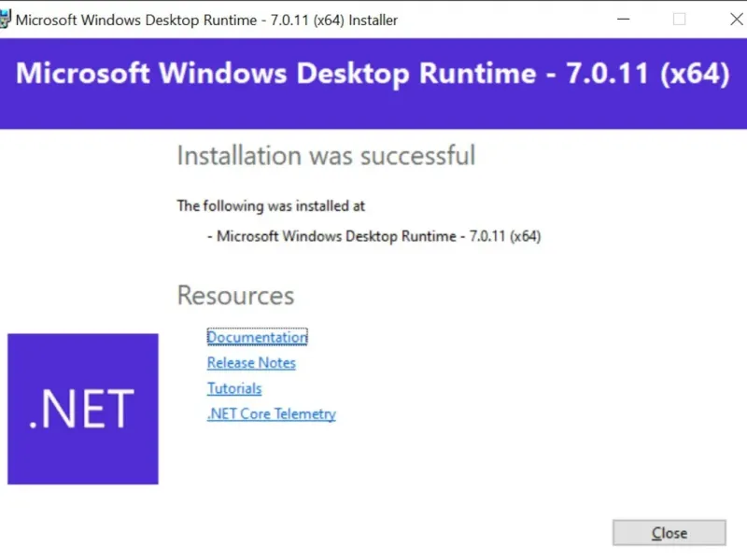This screenshot has width=747, height=560.
Task: Open the .NET Core Telemetry link
Action: pyautogui.click(x=271, y=414)
